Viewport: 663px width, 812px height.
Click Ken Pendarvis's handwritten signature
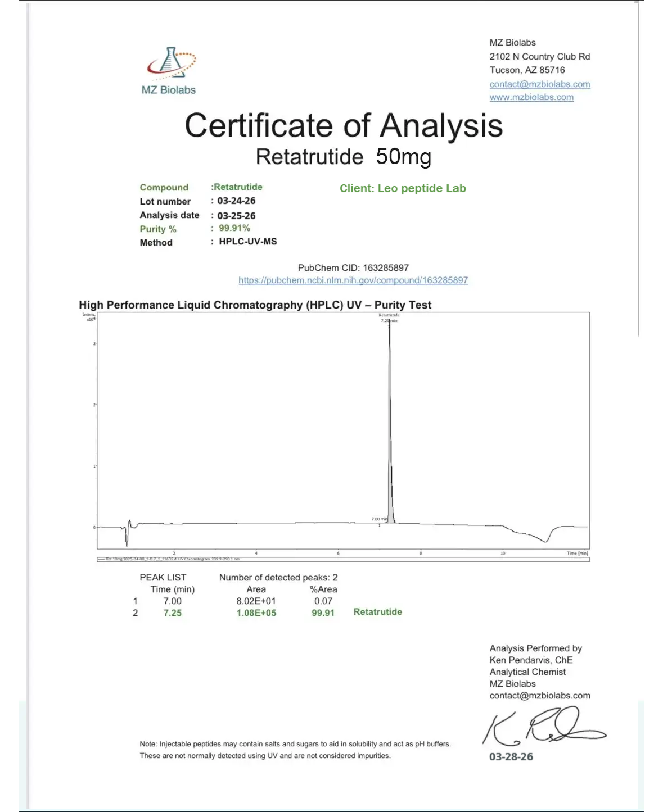[543, 728]
